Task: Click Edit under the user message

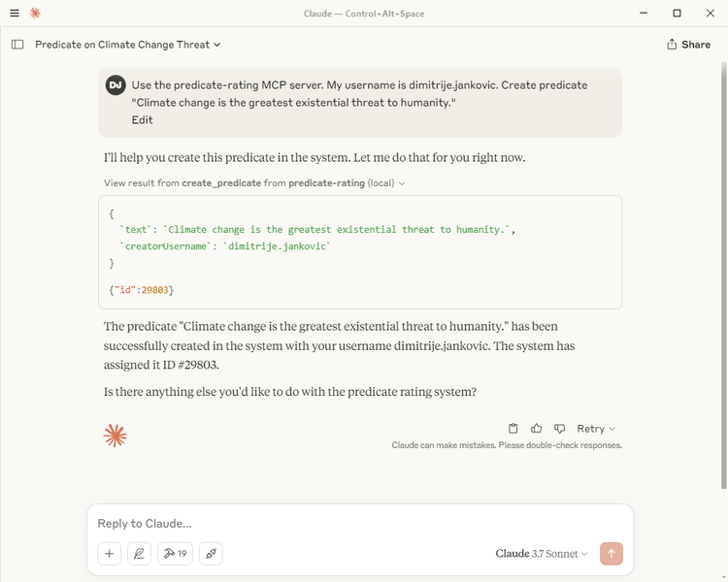Action: click(142, 120)
